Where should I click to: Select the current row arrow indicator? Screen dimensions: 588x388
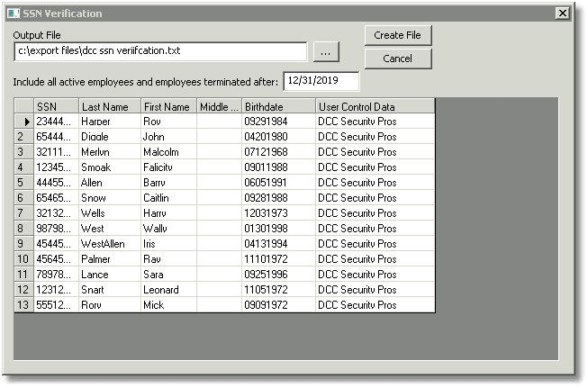pos(24,122)
